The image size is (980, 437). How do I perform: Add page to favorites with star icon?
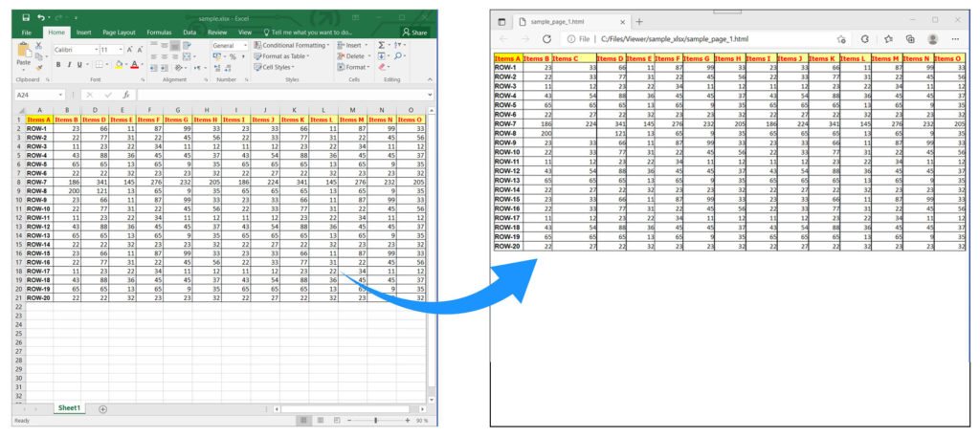(840, 39)
